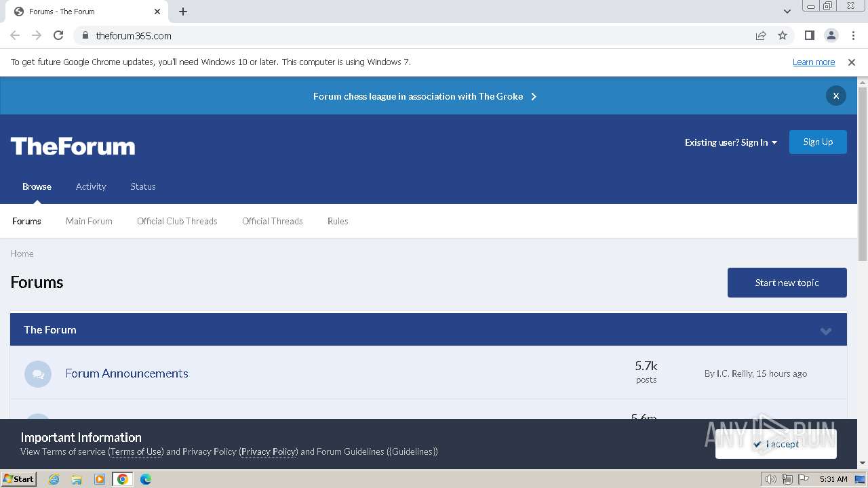Launch Internet Explorer from the taskbar

pos(54,479)
